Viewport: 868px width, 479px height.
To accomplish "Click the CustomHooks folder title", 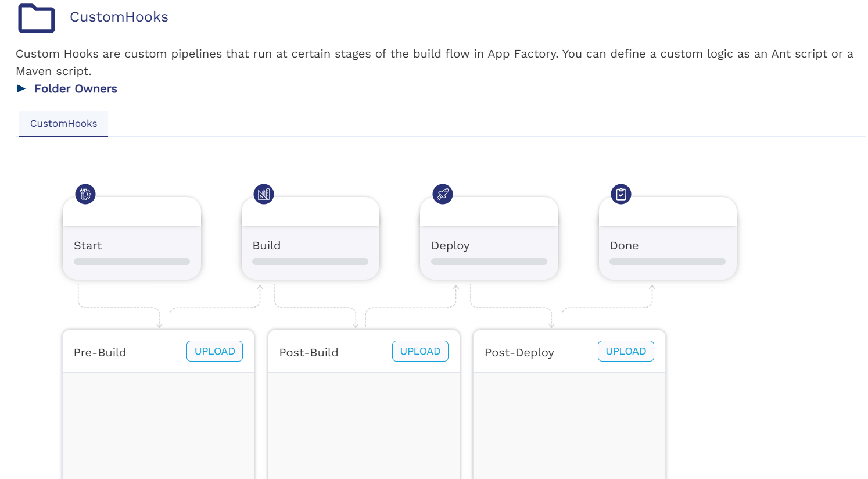I will [119, 17].
